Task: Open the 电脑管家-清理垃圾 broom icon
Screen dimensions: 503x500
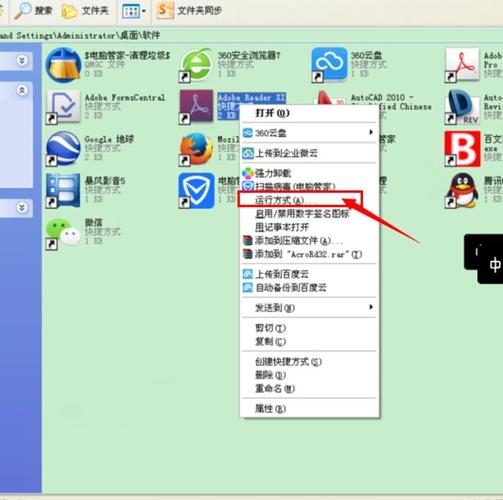Action: 63,65
